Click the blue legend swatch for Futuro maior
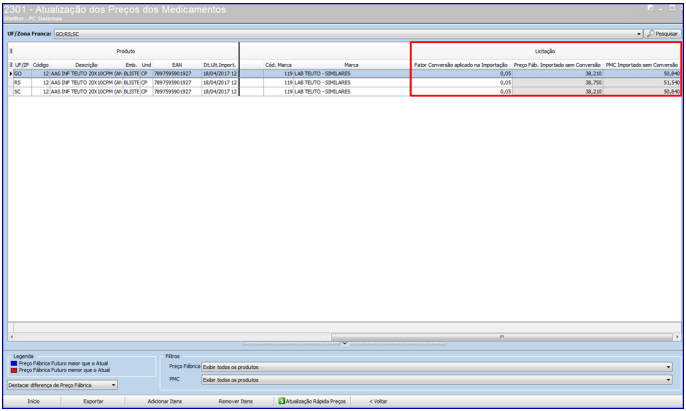686x411 pixels. pos(14,363)
